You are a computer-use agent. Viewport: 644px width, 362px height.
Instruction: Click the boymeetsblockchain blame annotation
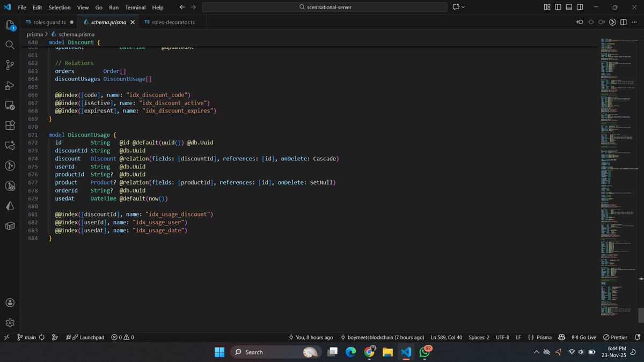(x=382, y=337)
